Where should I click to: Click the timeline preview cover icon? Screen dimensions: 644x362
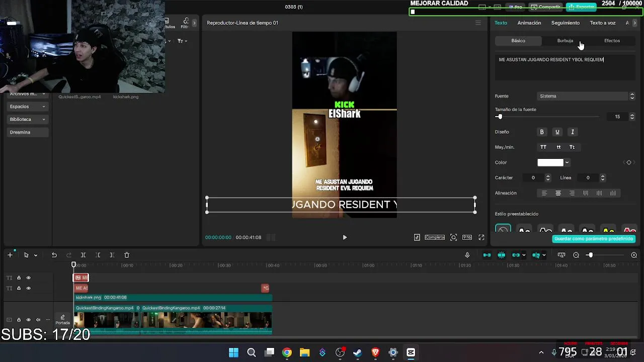click(x=561, y=255)
